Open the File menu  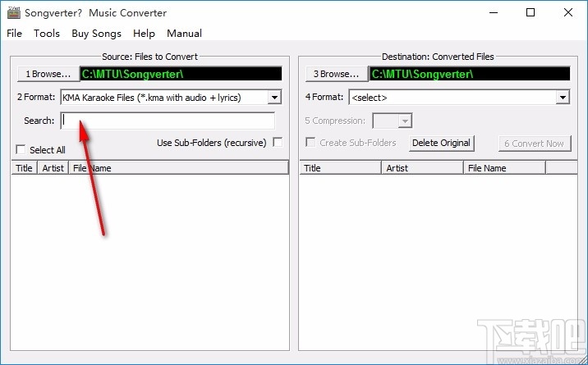click(x=14, y=34)
